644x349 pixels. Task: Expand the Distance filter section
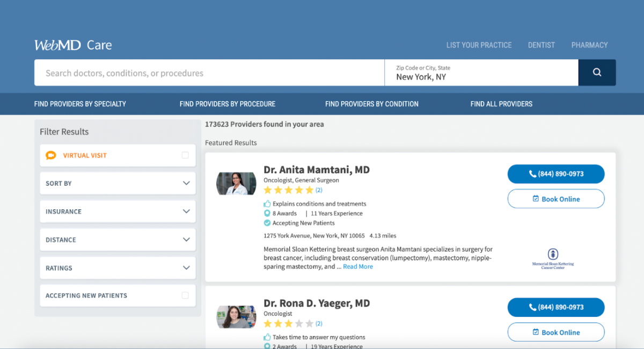118,239
